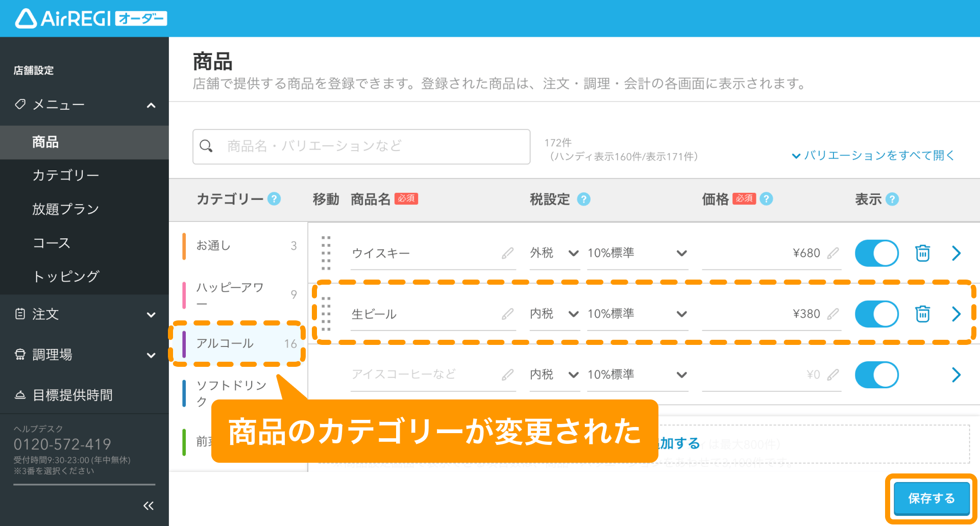
Task: Click search magnifier icon
Action: point(206,146)
